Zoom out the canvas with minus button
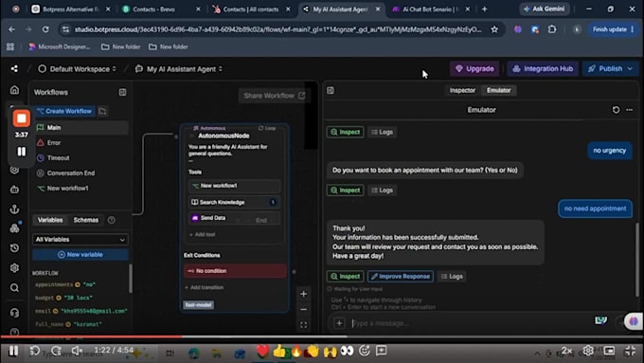 (303, 310)
